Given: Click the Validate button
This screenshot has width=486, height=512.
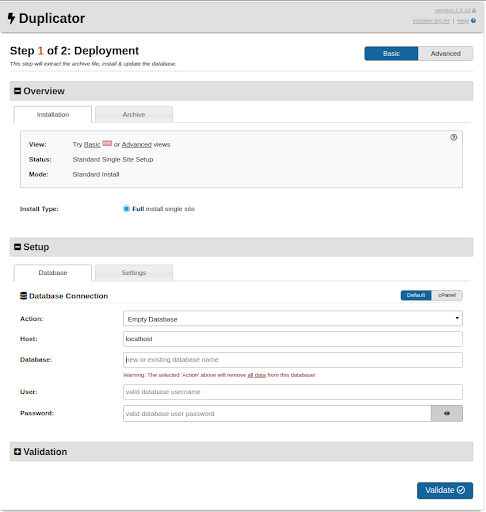Looking at the screenshot, I should click(445, 490).
